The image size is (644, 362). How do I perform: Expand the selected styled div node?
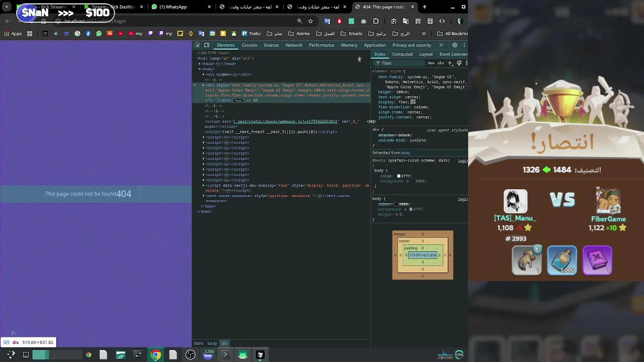204,85
